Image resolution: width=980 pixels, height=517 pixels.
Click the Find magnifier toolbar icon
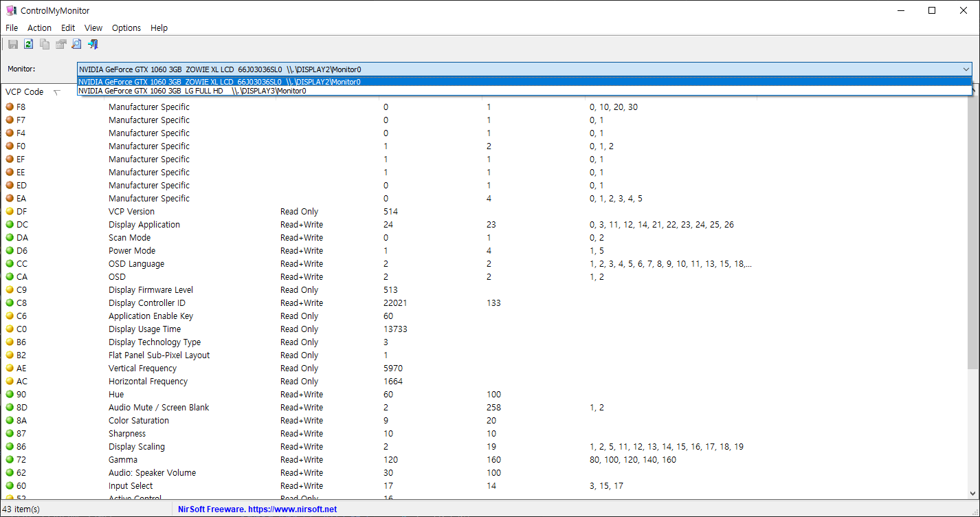point(76,45)
